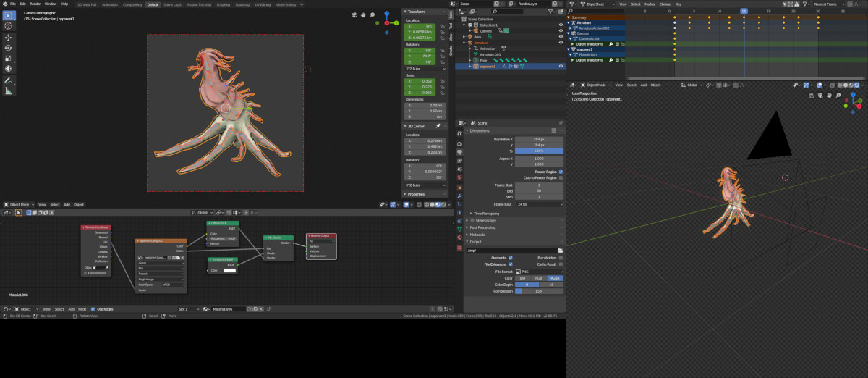Toggle Render Region checkbox

(561, 172)
